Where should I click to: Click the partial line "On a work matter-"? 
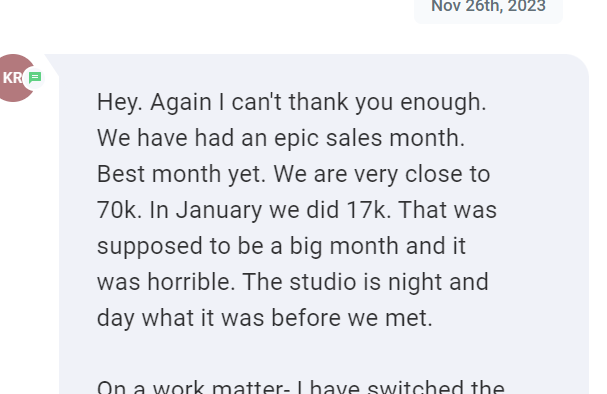pos(193,387)
